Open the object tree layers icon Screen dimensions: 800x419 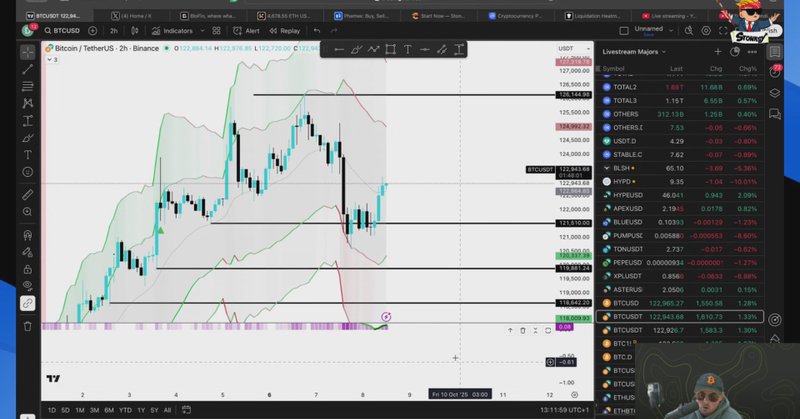click(774, 93)
